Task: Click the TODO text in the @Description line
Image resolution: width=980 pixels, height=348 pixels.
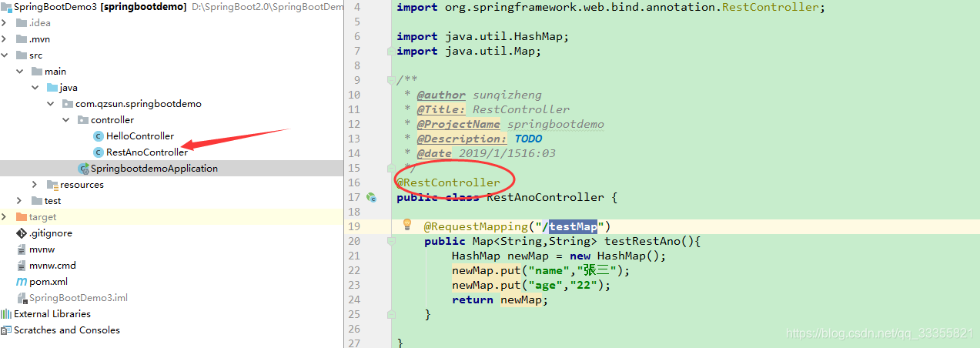Action: pyautogui.click(x=528, y=139)
